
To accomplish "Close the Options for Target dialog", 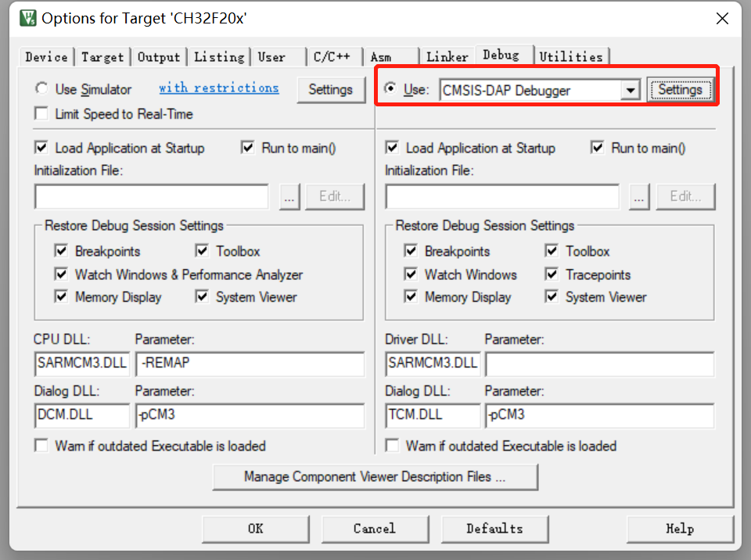I will pyautogui.click(x=722, y=19).
